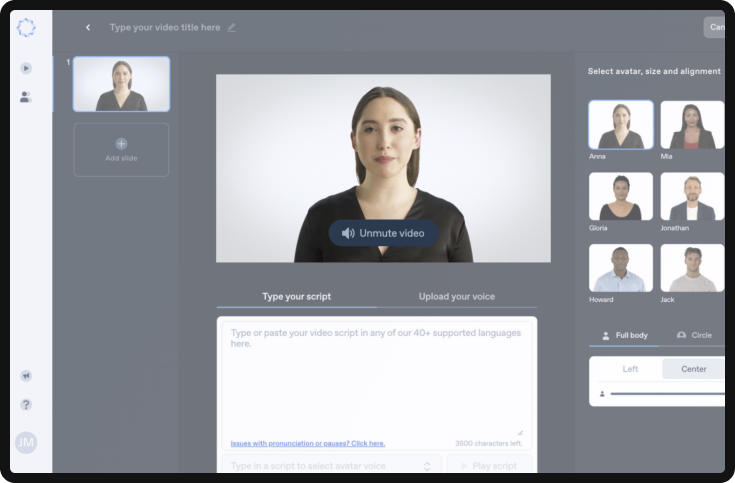Open the avatar voice selection dropdown
The image size is (735, 483).
coord(331,466)
